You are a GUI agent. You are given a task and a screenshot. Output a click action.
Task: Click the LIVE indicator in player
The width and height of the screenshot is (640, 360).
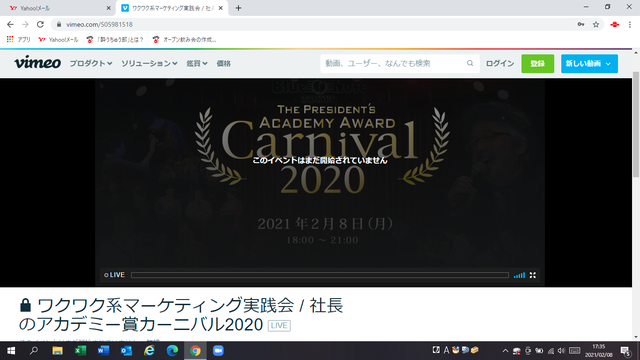tap(114, 275)
